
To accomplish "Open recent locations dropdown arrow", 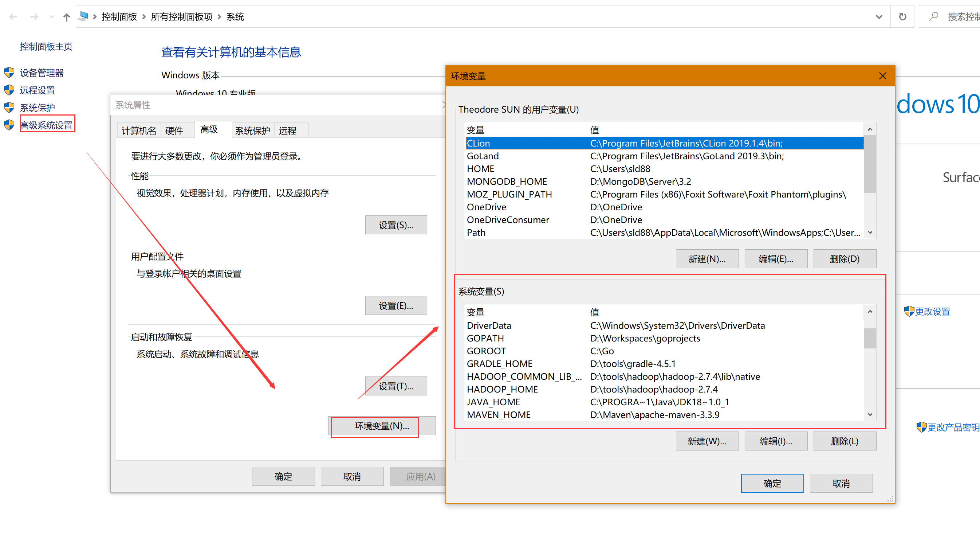I will click(x=51, y=17).
